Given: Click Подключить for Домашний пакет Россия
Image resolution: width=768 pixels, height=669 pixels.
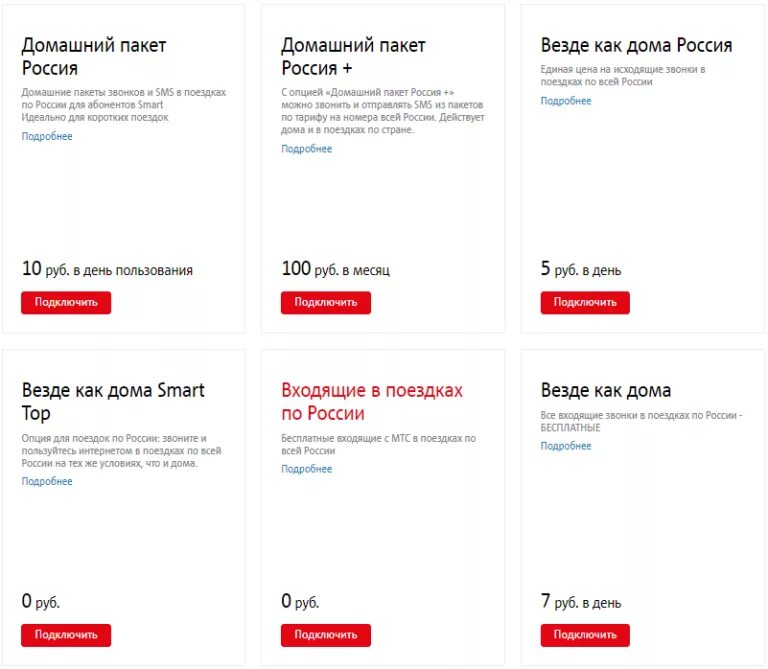Looking at the screenshot, I should [66, 302].
